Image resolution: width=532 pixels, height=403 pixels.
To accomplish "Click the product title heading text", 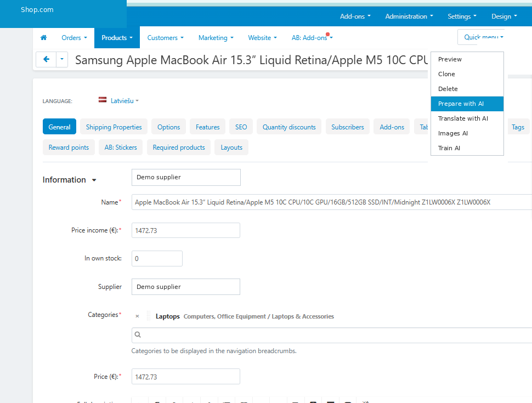I will [251, 60].
